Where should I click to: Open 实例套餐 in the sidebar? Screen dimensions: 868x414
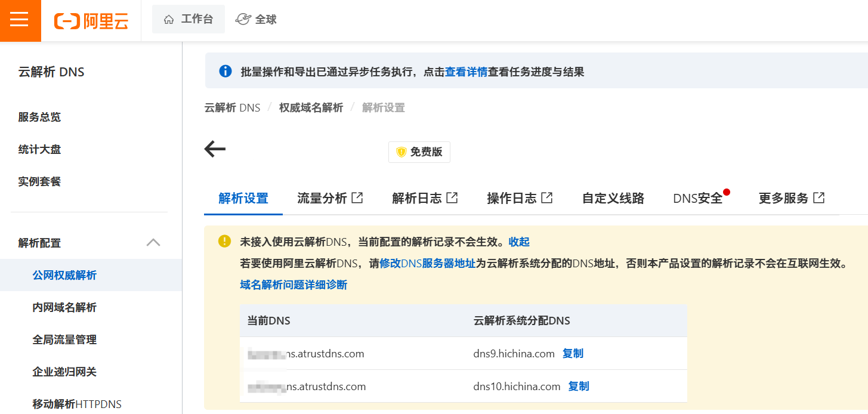coord(39,181)
